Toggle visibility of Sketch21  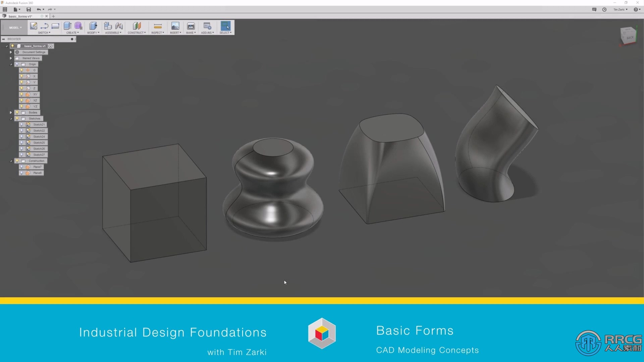[x=22, y=125]
